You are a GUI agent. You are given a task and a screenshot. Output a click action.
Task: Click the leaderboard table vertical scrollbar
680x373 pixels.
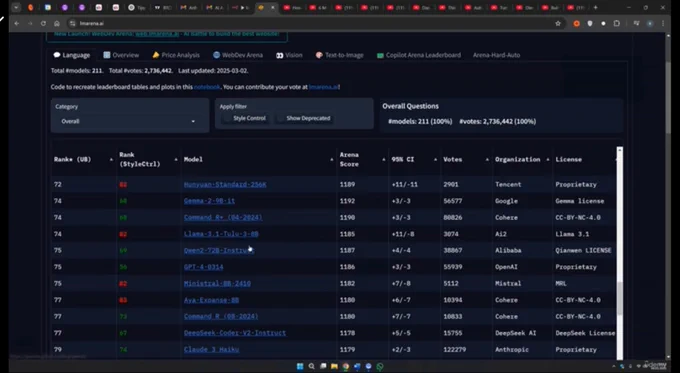click(620, 253)
